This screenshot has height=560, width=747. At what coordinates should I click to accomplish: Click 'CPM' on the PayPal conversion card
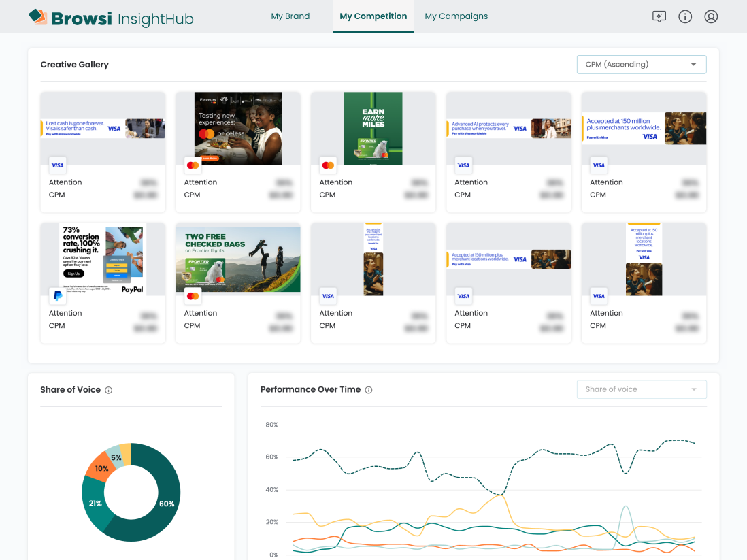56,325
